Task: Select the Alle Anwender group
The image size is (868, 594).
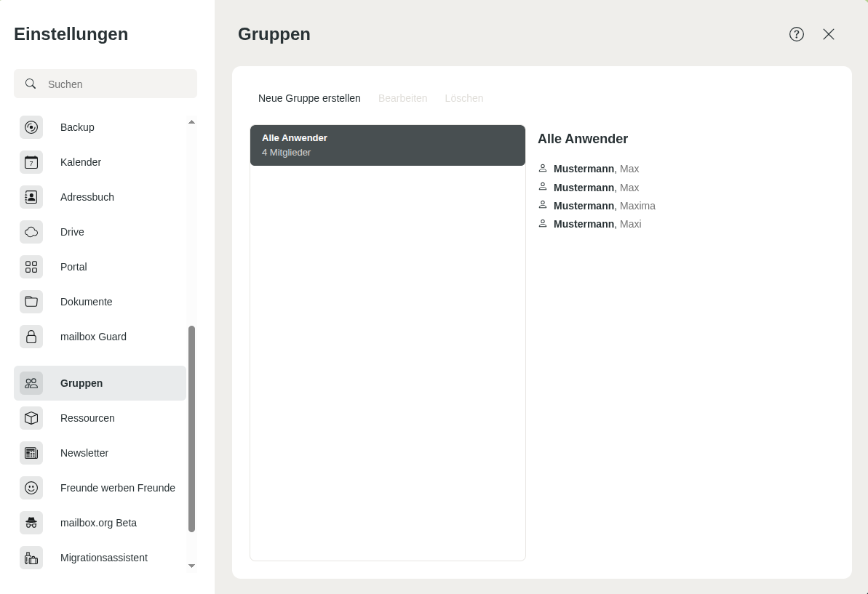Action: coord(387,145)
